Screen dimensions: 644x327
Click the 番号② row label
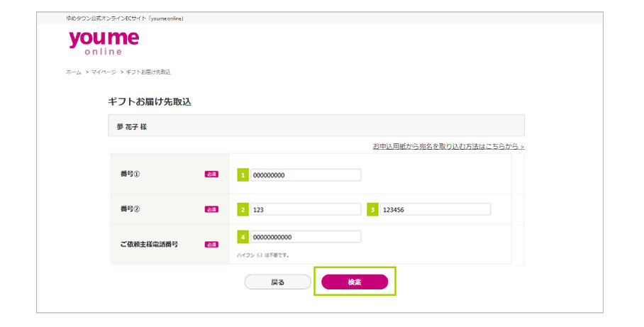point(130,209)
